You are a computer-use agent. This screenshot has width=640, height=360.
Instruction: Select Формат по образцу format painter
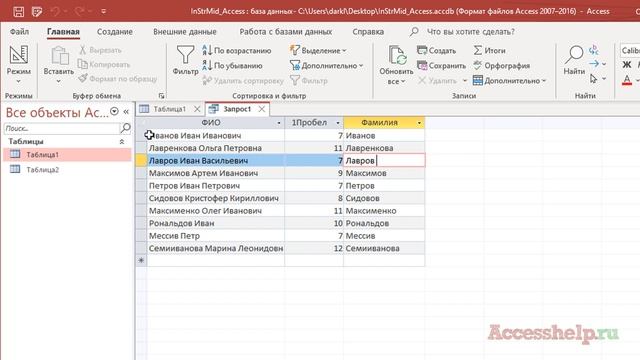pyautogui.click(x=118, y=78)
